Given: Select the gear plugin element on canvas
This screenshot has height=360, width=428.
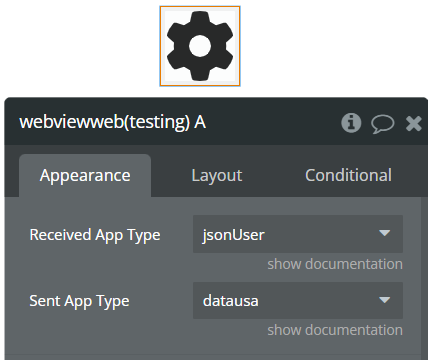Looking at the screenshot, I should [x=200, y=46].
